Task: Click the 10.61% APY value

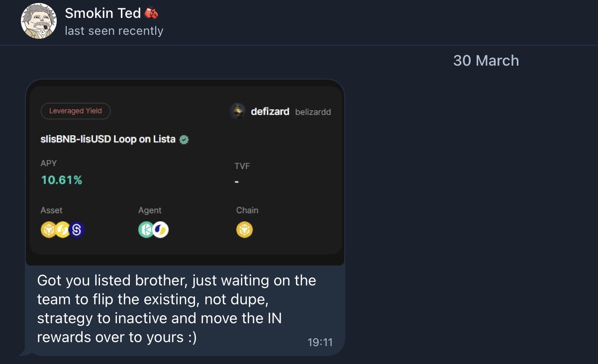Action: click(x=62, y=180)
